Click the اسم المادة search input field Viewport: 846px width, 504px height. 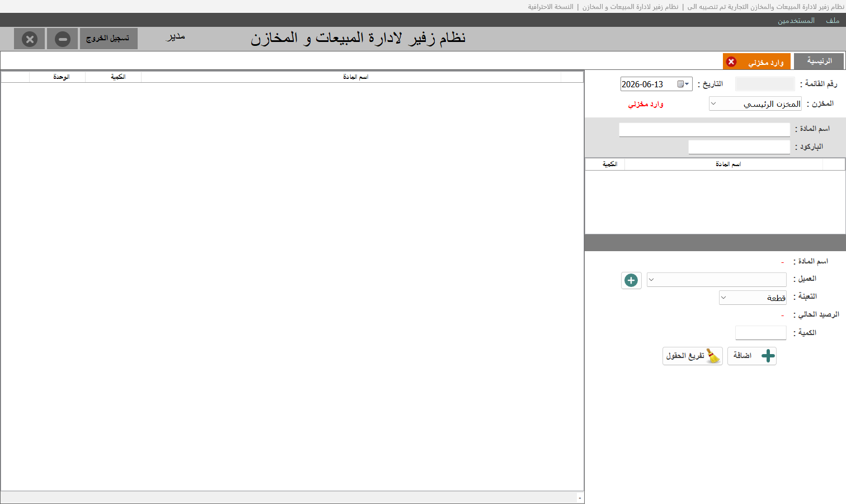pos(704,130)
